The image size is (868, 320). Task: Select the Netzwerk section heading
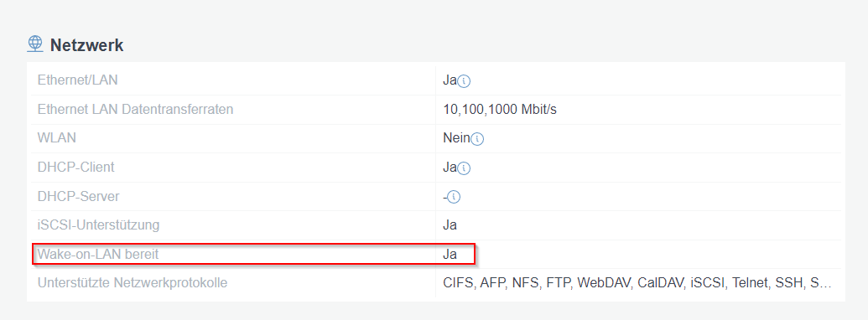click(87, 45)
